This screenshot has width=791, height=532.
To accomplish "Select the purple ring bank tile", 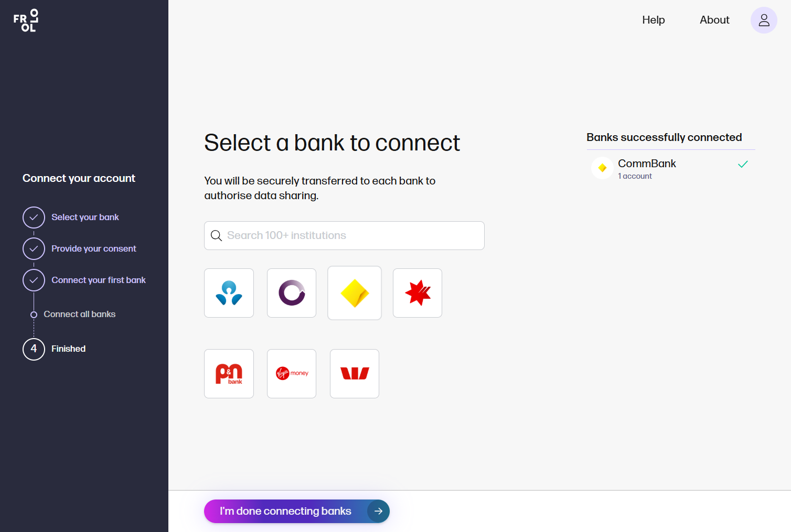I will (x=292, y=293).
